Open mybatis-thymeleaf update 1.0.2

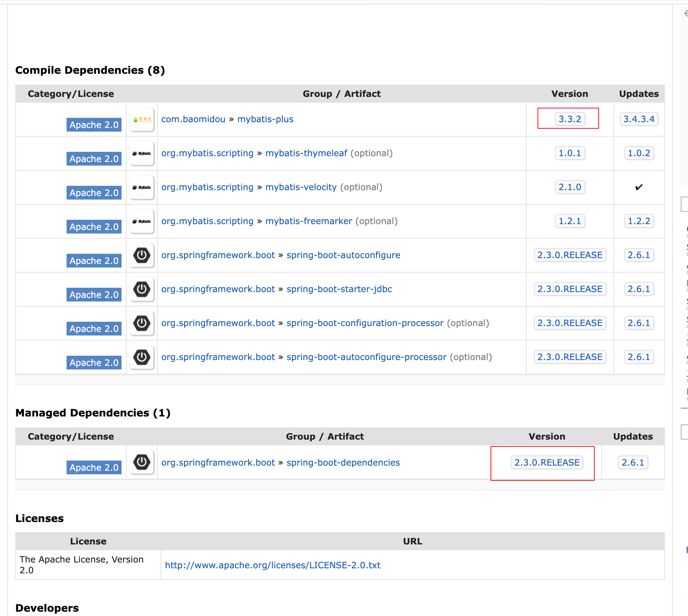pos(639,153)
